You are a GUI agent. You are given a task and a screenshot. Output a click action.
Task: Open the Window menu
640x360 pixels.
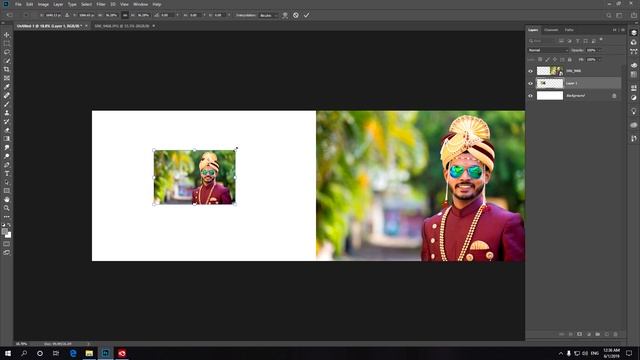141,4
